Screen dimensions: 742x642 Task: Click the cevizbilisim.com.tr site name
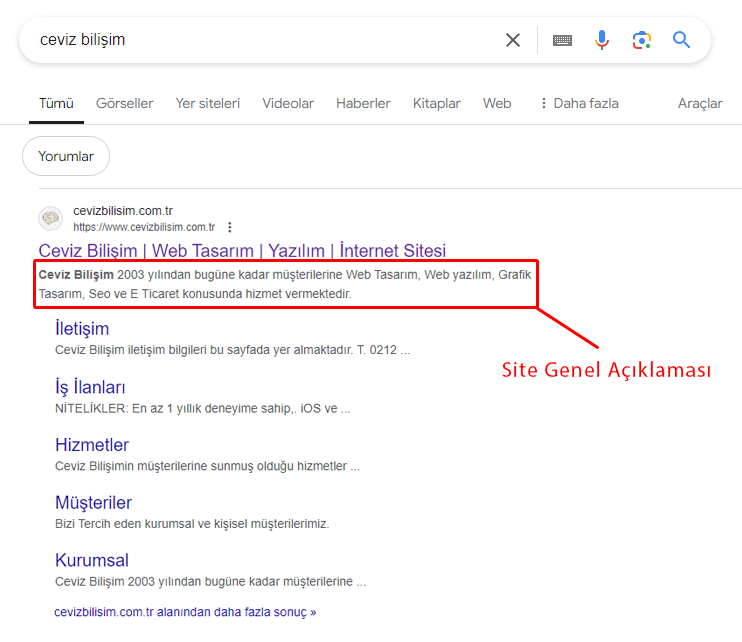[x=123, y=211]
